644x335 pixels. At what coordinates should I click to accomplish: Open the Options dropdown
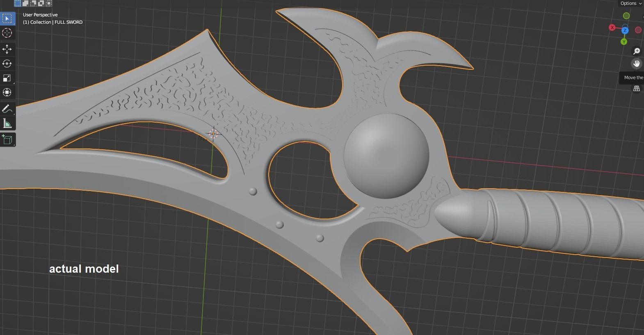[631, 3]
